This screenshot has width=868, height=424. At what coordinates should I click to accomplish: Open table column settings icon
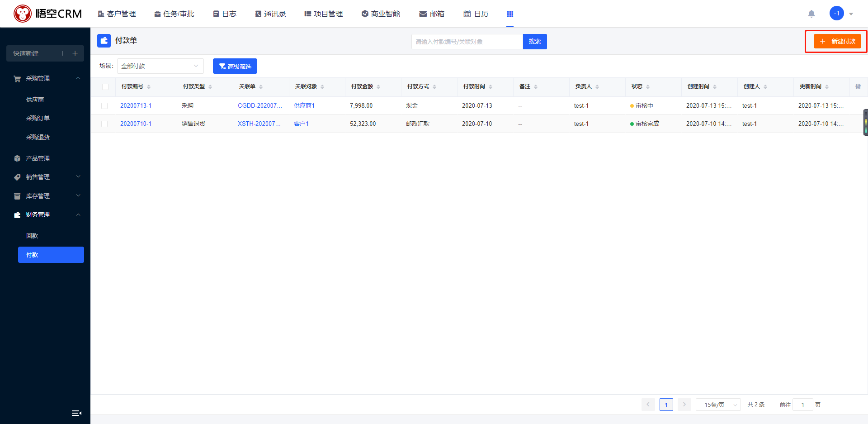[x=858, y=86]
